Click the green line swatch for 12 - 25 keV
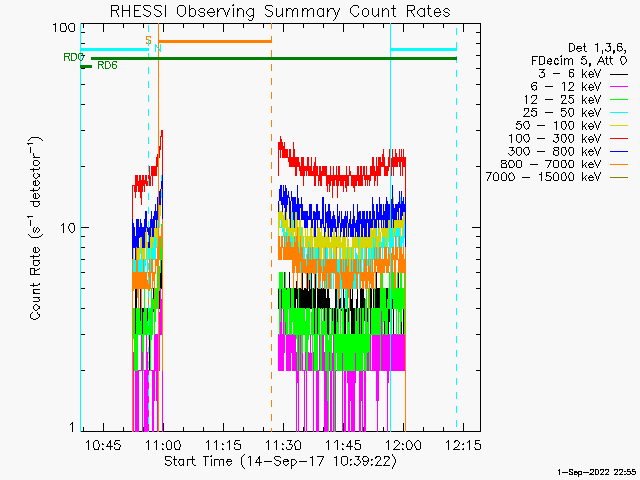 point(619,100)
